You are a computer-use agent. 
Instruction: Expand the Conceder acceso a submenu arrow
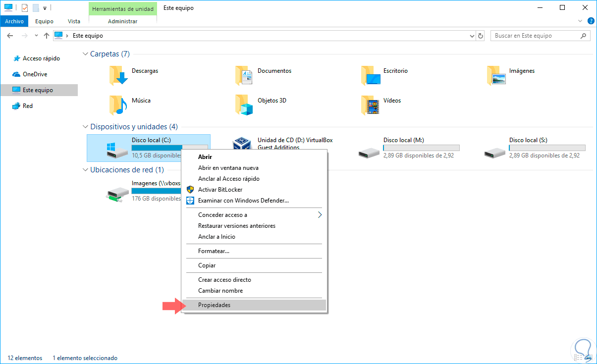click(320, 215)
